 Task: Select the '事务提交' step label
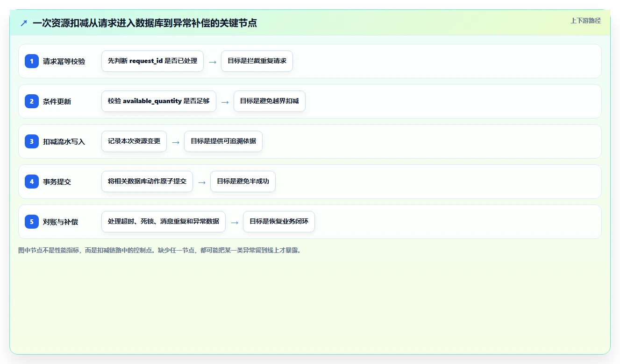(57, 182)
